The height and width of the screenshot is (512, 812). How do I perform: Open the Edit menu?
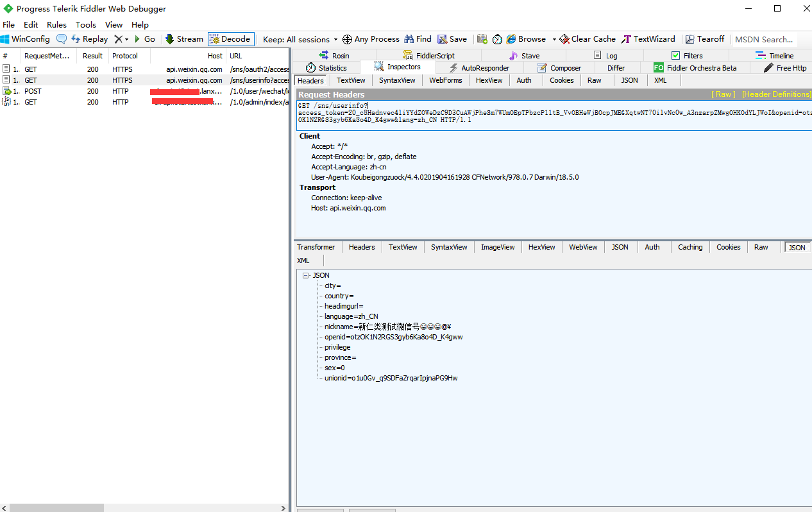pos(31,24)
